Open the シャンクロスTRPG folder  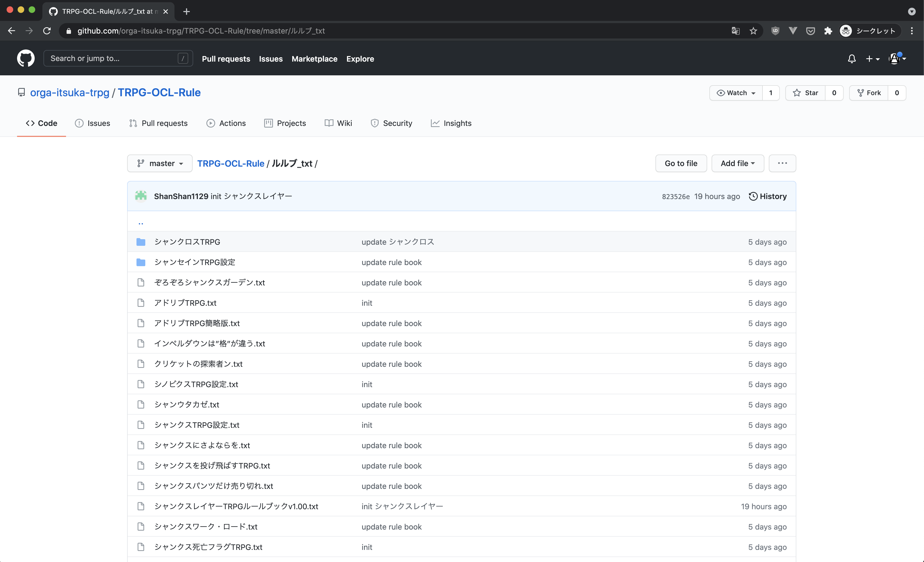click(x=187, y=242)
